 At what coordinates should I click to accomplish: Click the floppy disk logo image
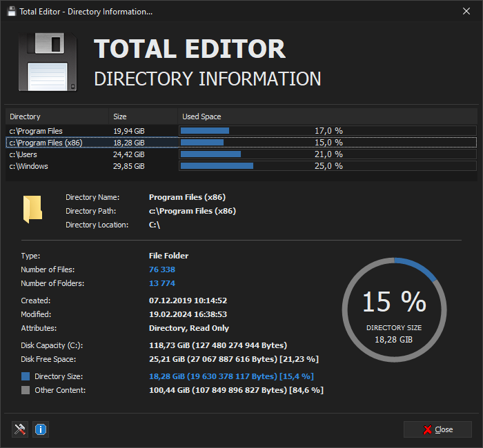pyautogui.click(x=48, y=61)
